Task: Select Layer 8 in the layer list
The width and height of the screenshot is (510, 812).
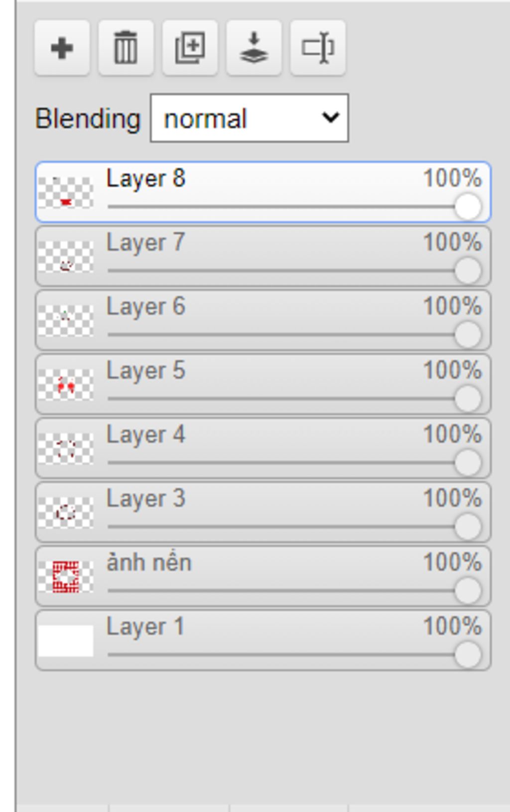Action: [x=263, y=192]
